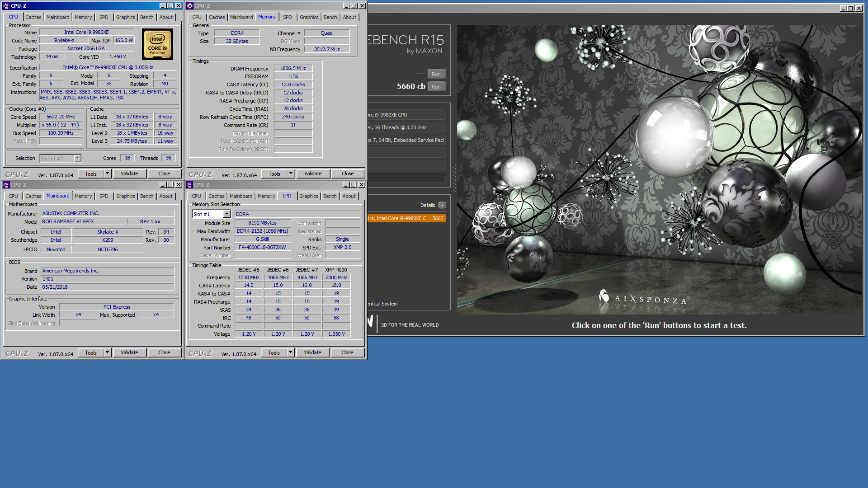868x488 pixels.
Task: Close the CPU-Z Memory window
Action: (362, 6)
